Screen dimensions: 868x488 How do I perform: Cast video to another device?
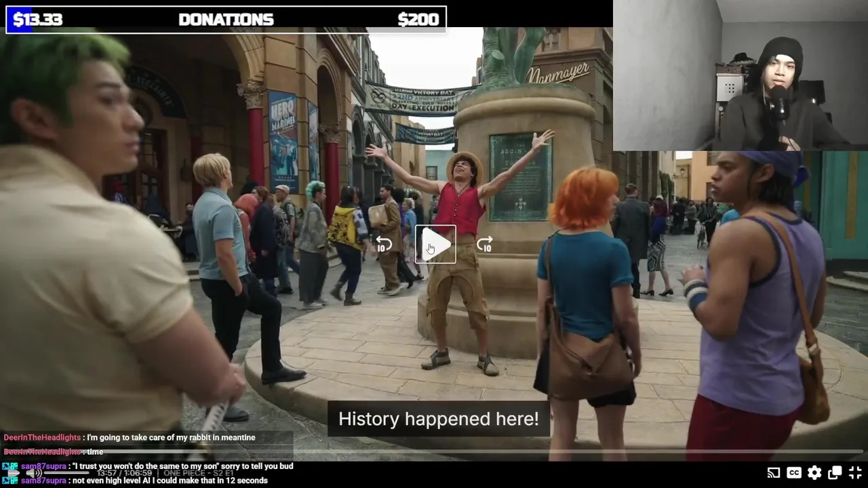click(773, 473)
